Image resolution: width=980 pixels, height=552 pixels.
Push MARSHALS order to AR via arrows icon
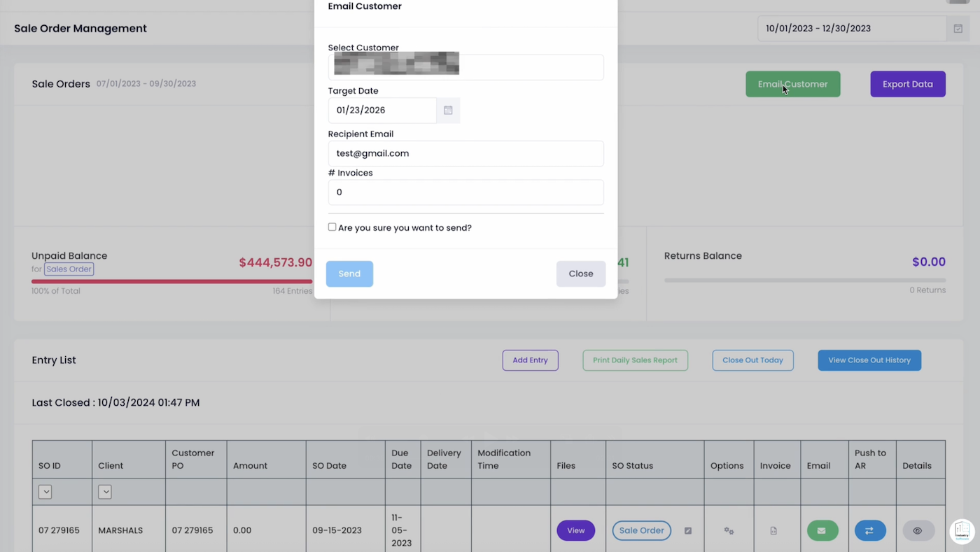coord(869,530)
